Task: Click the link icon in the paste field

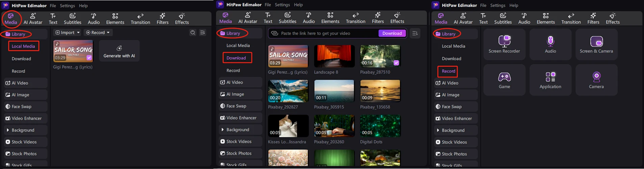Action: [275, 33]
